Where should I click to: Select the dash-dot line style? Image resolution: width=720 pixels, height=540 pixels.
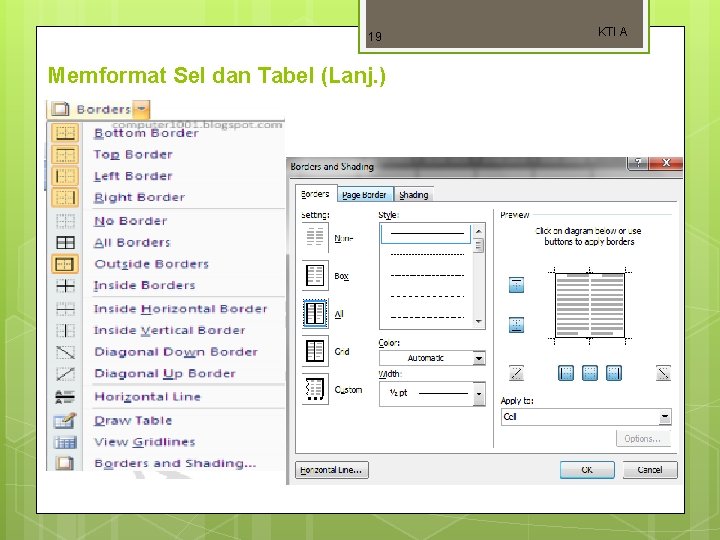tap(427, 275)
